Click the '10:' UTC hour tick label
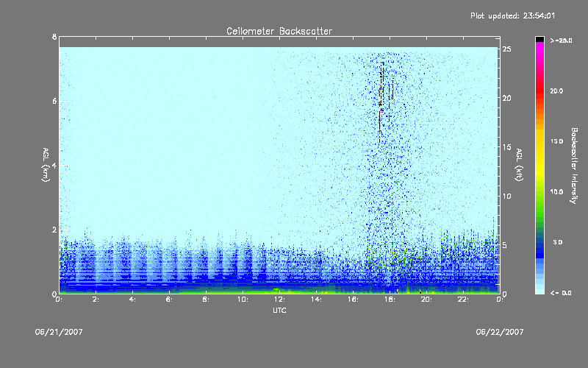Image resolution: width=588 pixels, height=368 pixels. (243, 300)
